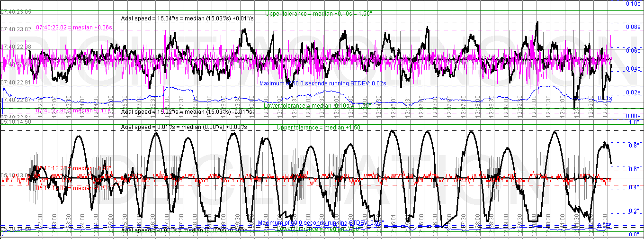The height and width of the screenshot is (239, 644).
Task: Click the magenta '07:40:23.02 = median +0.06s' label
Action: (74, 28)
